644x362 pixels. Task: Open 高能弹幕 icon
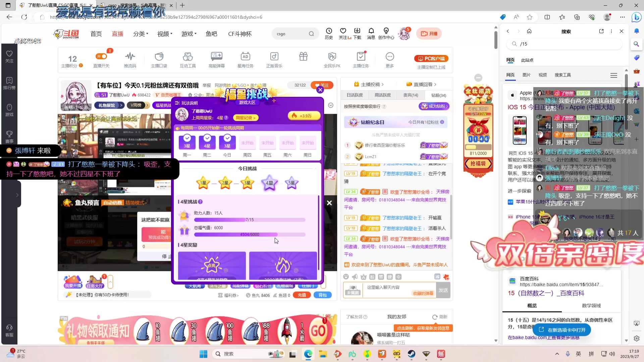click(x=217, y=60)
